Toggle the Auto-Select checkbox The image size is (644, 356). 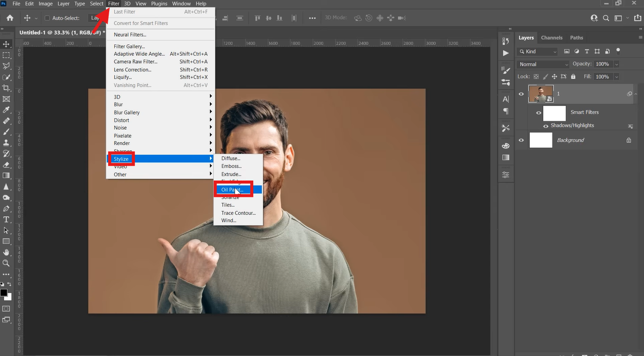(48, 18)
